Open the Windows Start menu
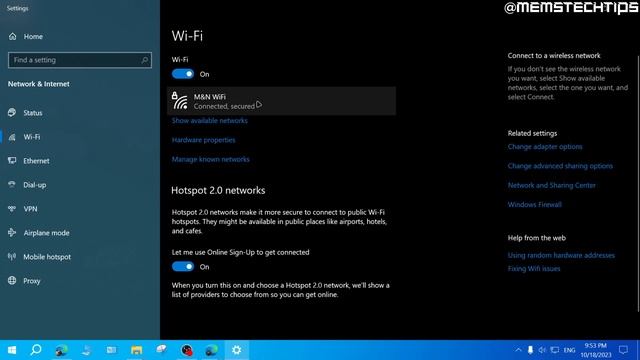 pos(12,350)
